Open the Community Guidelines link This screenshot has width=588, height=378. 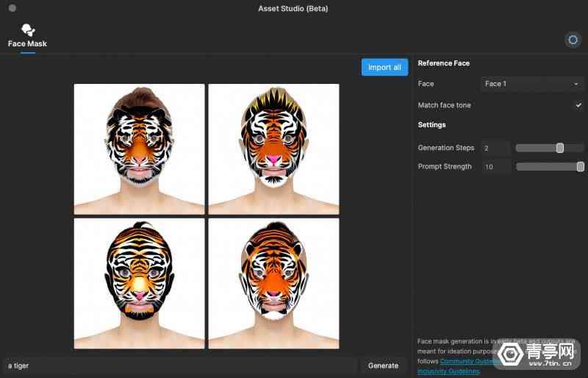click(469, 361)
